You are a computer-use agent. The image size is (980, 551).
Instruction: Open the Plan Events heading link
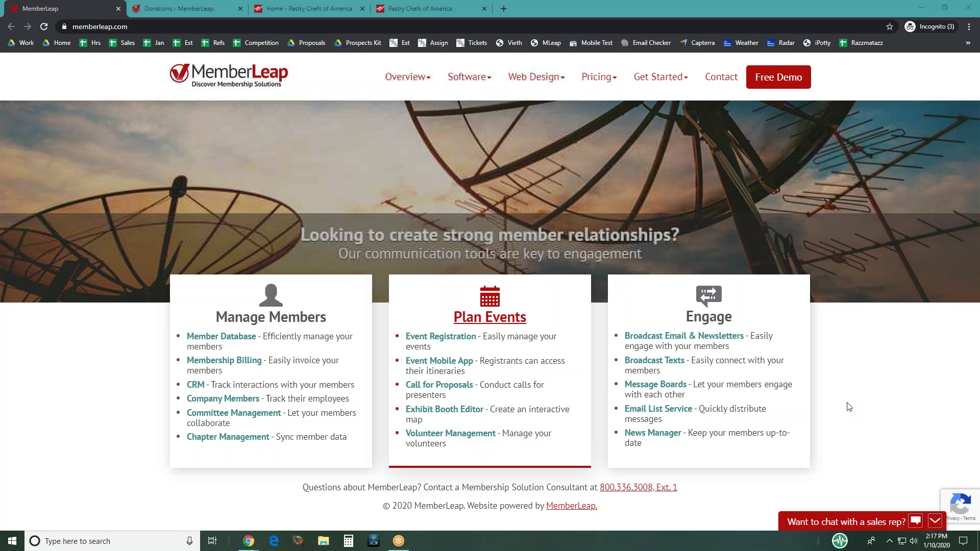pos(489,317)
